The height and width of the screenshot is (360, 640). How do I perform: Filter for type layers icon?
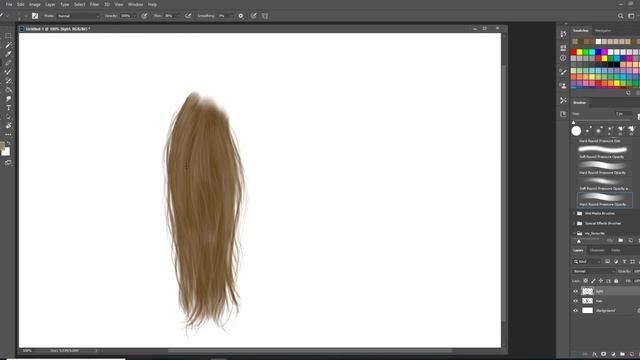pyautogui.click(x=624, y=262)
